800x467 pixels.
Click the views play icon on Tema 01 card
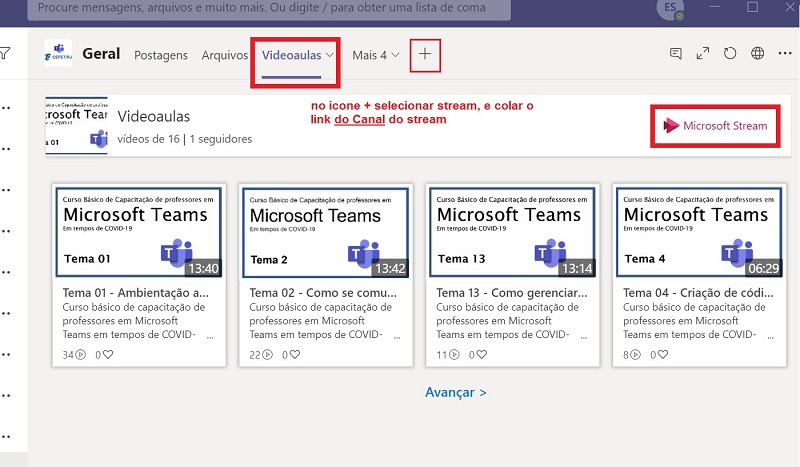(x=81, y=354)
